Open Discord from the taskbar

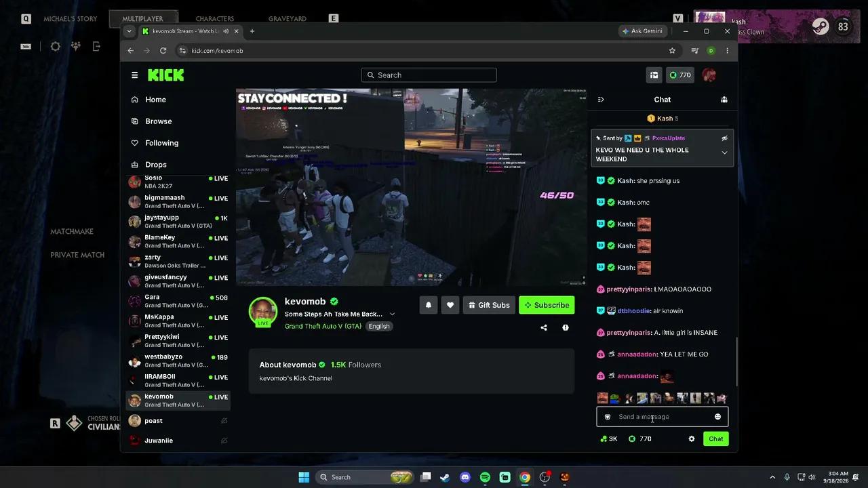point(465,477)
